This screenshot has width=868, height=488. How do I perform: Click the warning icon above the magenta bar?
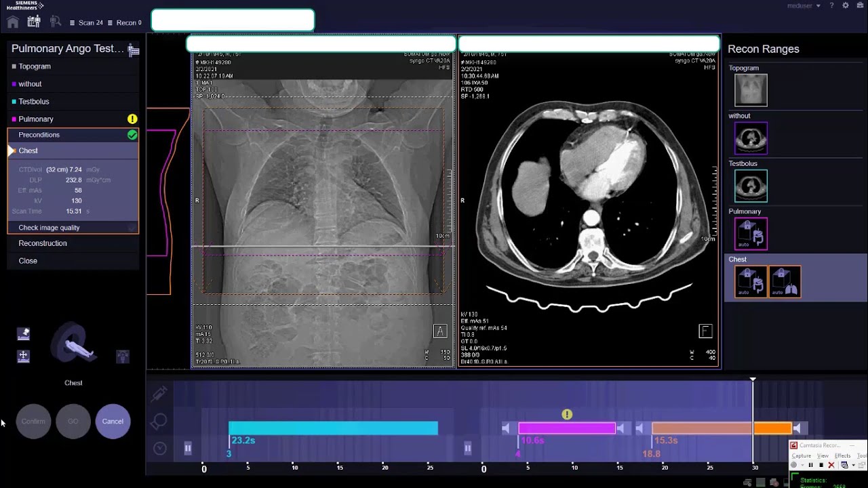[x=567, y=414]
